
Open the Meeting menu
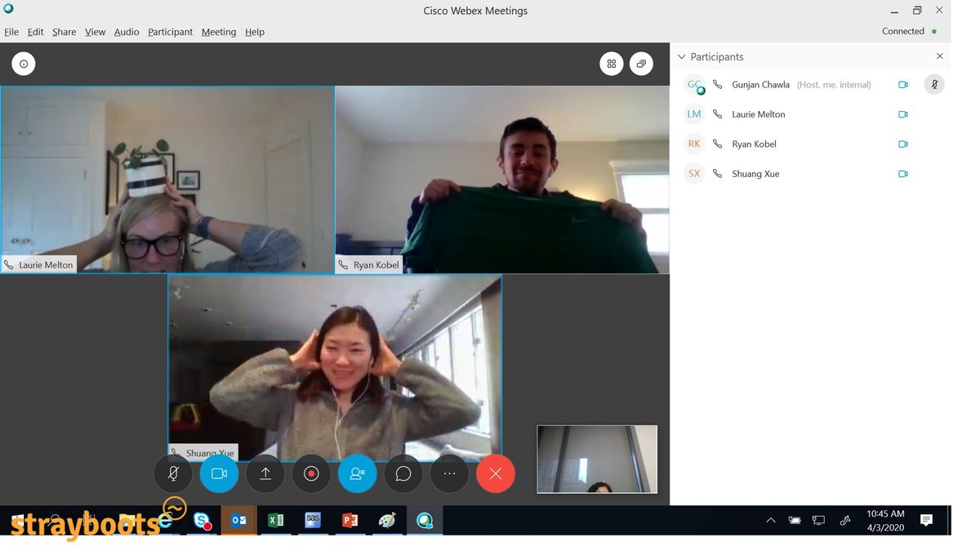219,32
